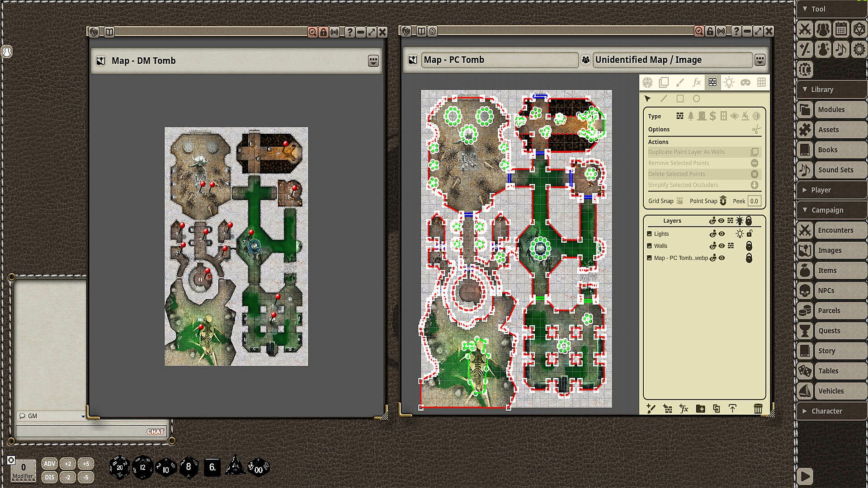Select the line draw tool
The image size is (868, 488).
coord(664,99)
